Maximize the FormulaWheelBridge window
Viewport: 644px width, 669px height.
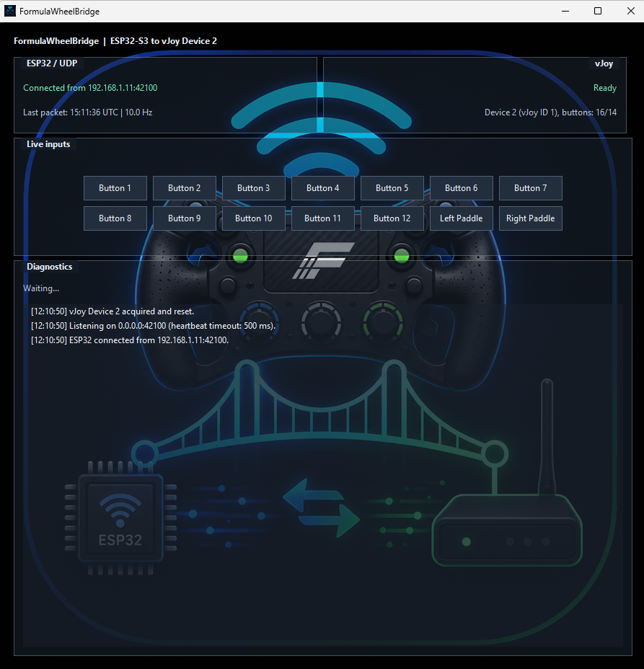(598, 11)
